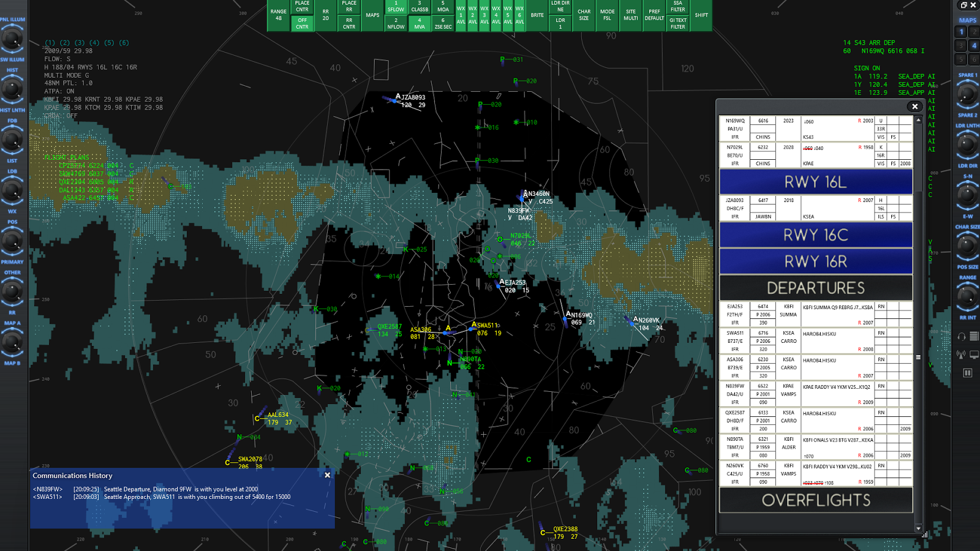The image size is (980, 551).
Task: Open the MODE FSL menu
Action: tap(607, 15)
